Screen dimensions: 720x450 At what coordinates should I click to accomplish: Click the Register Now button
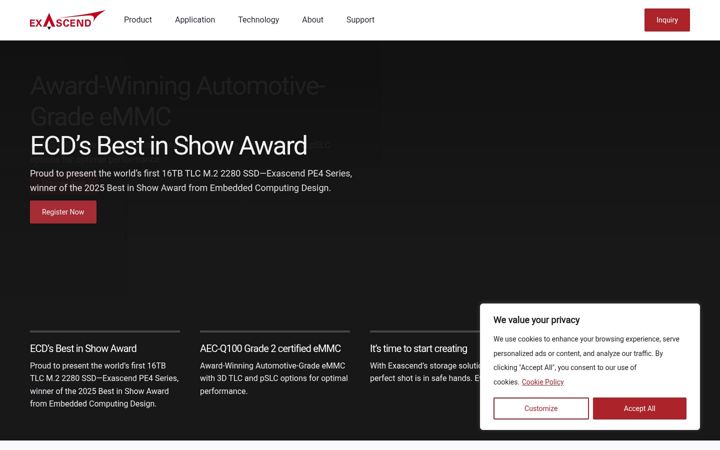[x=63, y=212]
